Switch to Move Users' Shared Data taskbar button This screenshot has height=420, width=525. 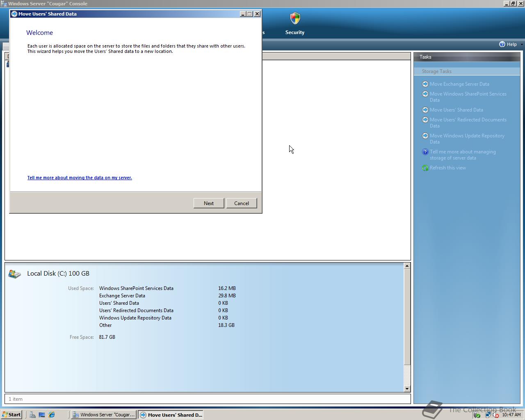click(171, 415)
